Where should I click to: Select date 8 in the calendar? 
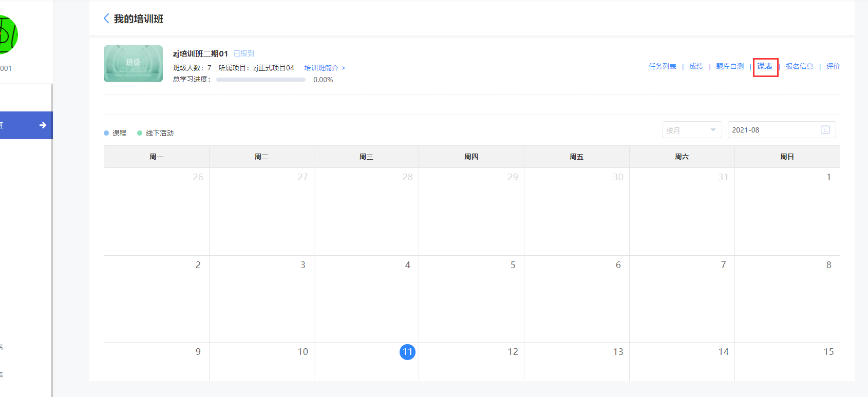(x=829, y=265)
